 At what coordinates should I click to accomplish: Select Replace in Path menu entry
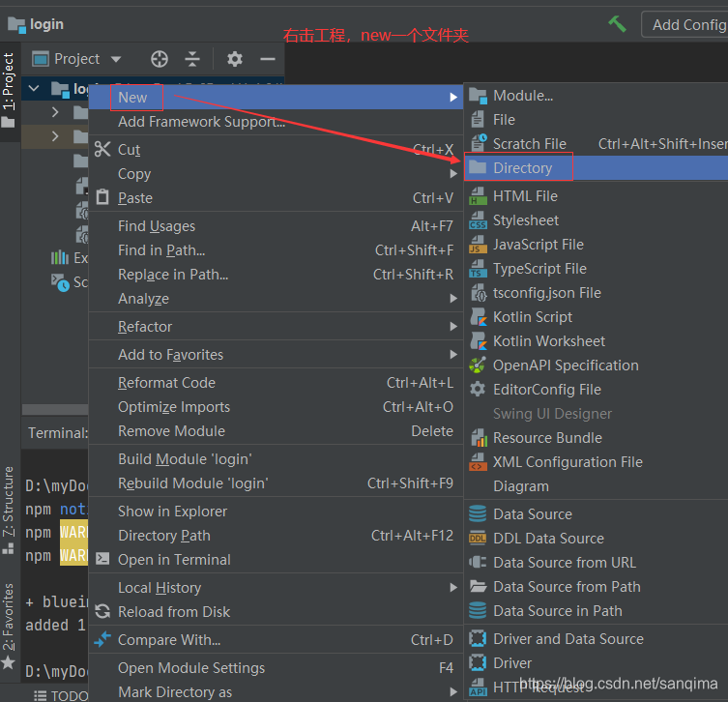(x=276, y=275)
